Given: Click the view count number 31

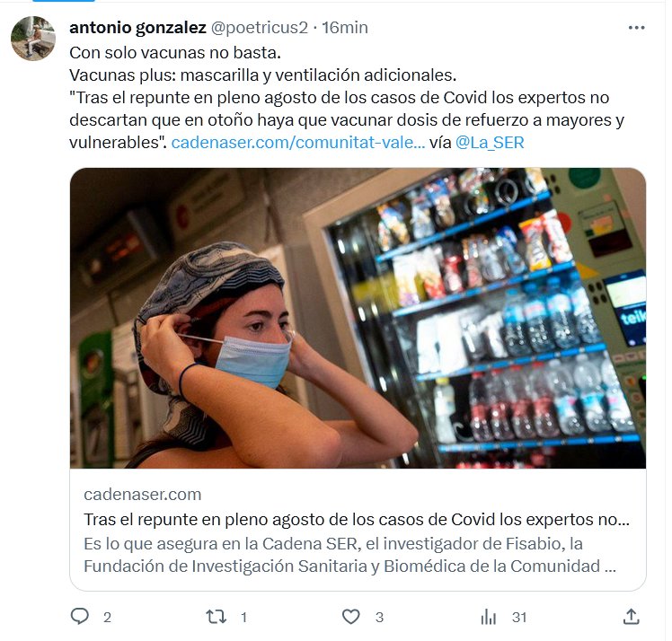Looking at the screenshot, I should point(519,618).
